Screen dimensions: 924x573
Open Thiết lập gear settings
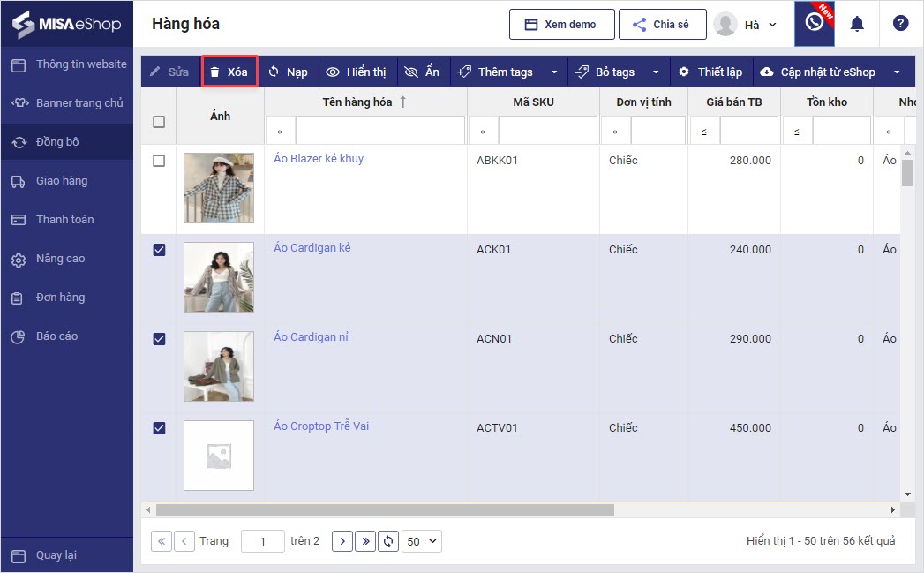coord(710,72)
